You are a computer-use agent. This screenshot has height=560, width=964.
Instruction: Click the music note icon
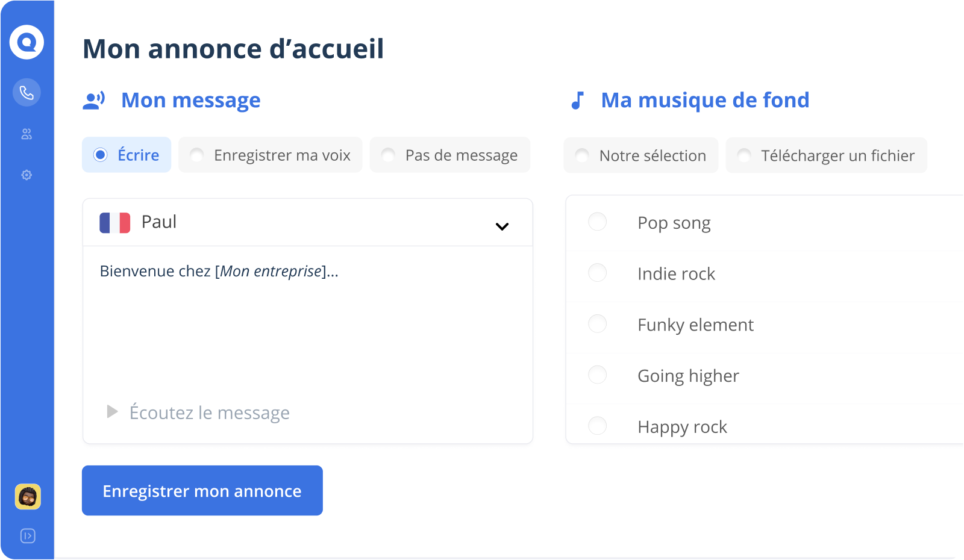[x=577, y=101]
